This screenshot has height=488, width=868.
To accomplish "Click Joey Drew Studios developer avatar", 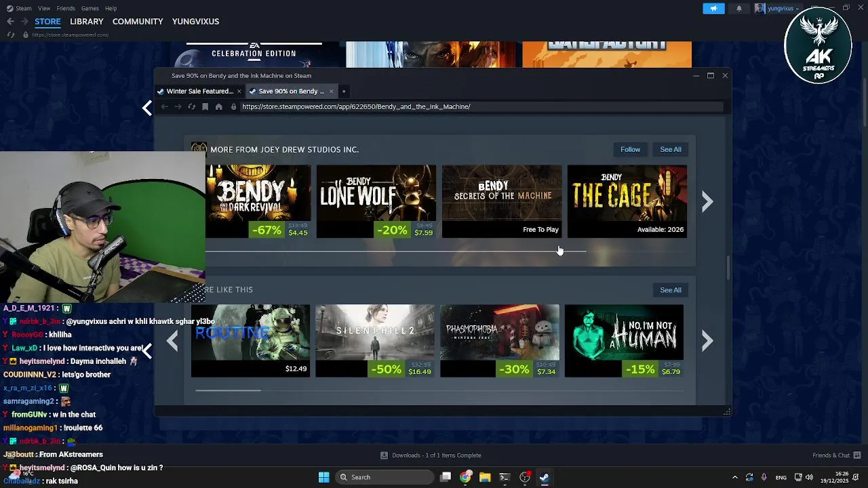I will tap(199, 149).
